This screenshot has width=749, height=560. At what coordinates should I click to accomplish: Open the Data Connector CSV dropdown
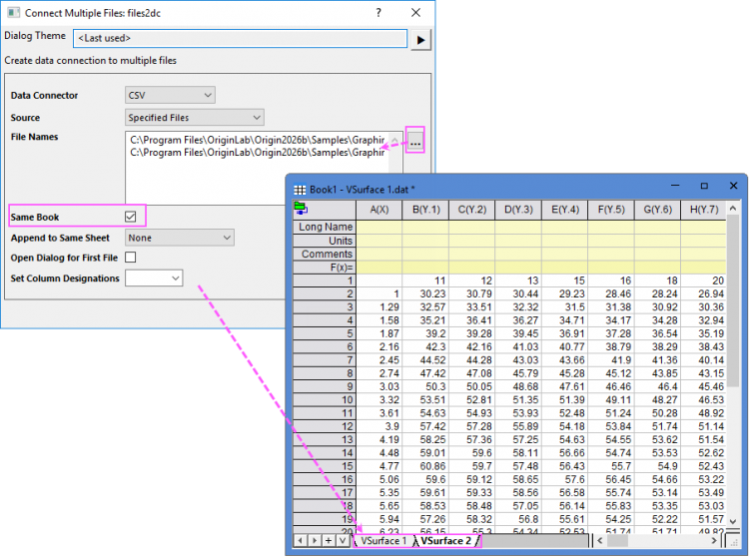click(170, 95)
